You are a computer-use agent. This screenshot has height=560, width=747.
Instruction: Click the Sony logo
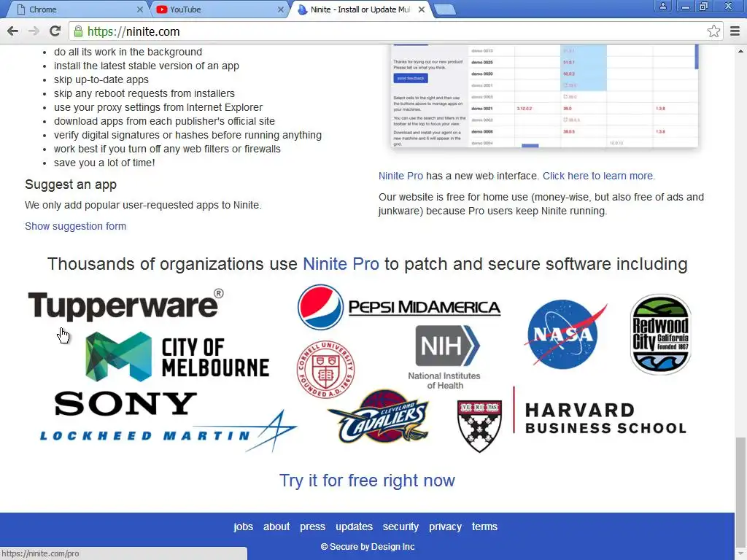[x=125, y=403]
